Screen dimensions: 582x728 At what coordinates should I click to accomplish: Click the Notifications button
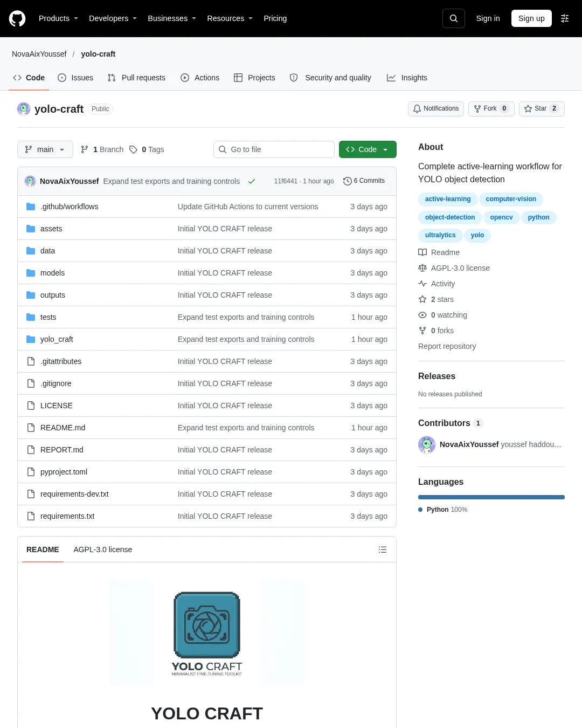[x=436, y=108]
